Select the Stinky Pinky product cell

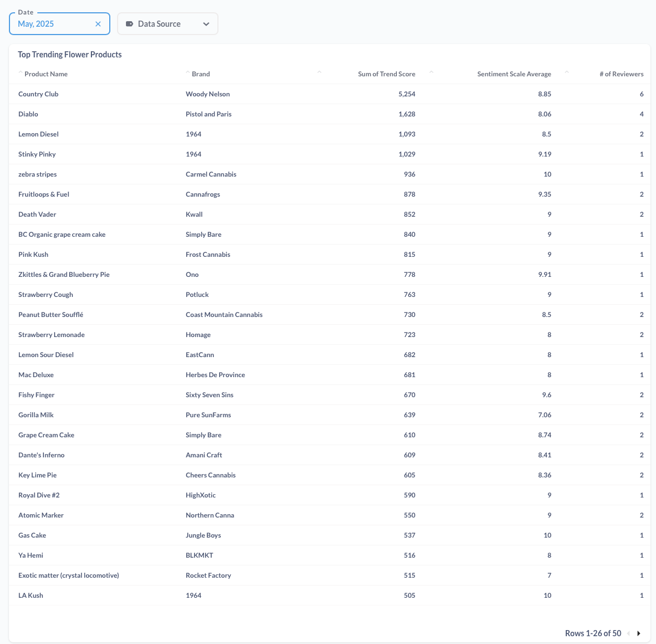37,154
